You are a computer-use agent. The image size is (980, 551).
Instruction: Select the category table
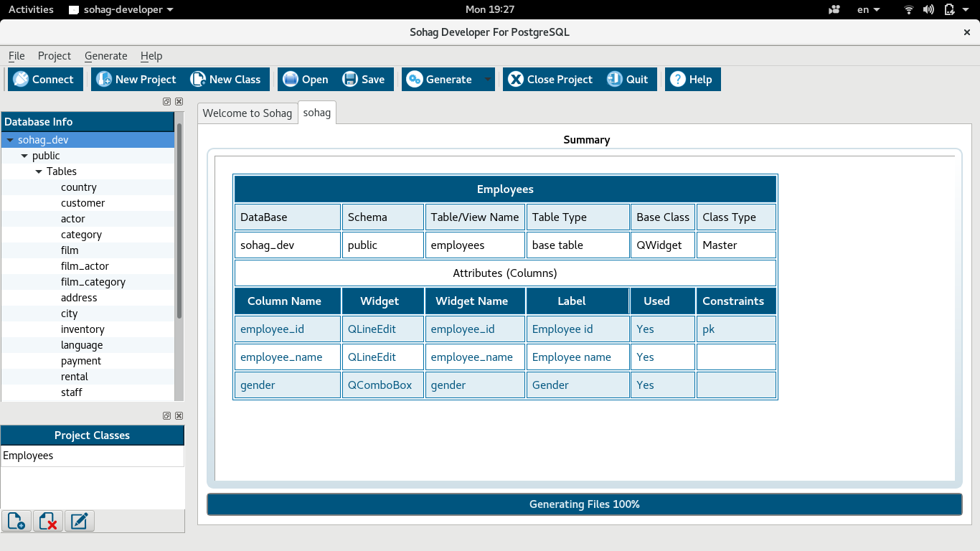coord(82,235)
